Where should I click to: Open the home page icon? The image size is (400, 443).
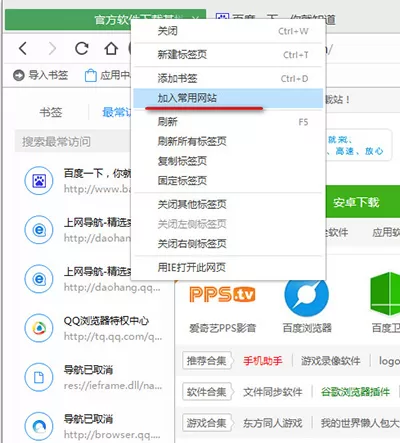[111, 49]
